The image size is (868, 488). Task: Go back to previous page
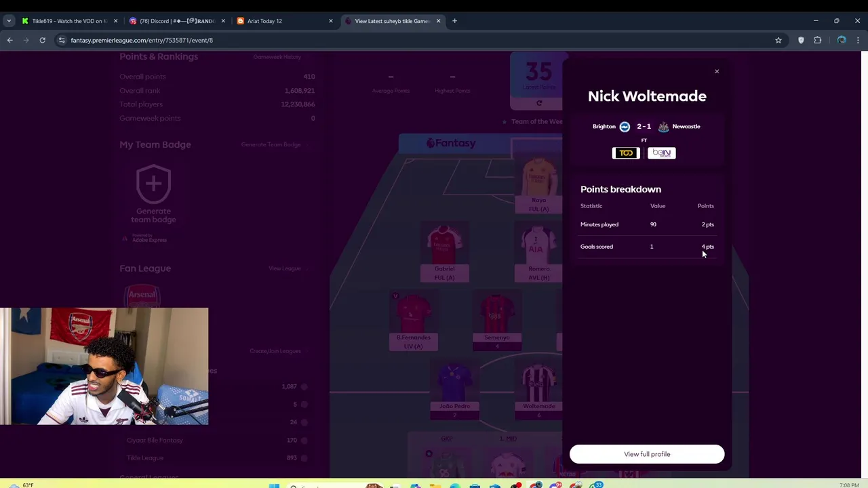9,40
